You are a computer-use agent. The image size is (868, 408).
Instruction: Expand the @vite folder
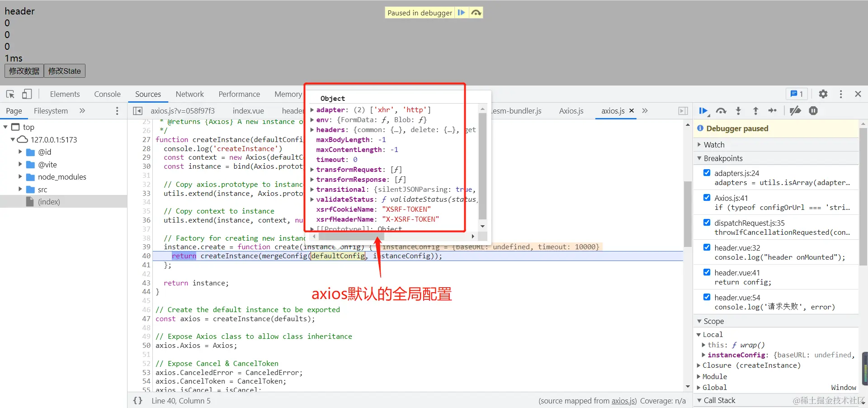tap(20, 164)
